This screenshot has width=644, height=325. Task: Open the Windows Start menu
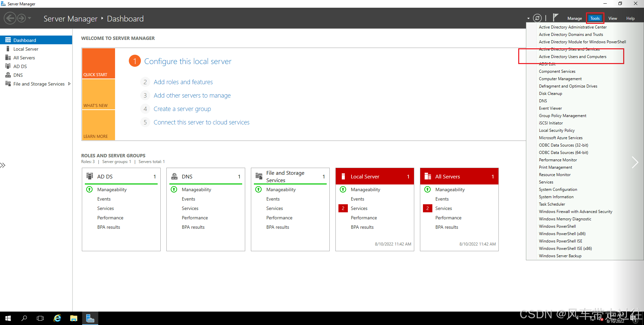click(8, 318)
